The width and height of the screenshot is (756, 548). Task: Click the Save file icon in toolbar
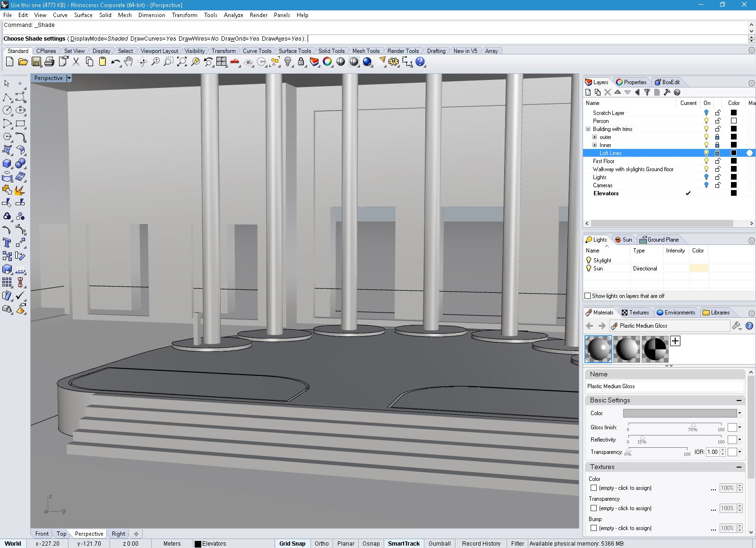click(36, 62)
